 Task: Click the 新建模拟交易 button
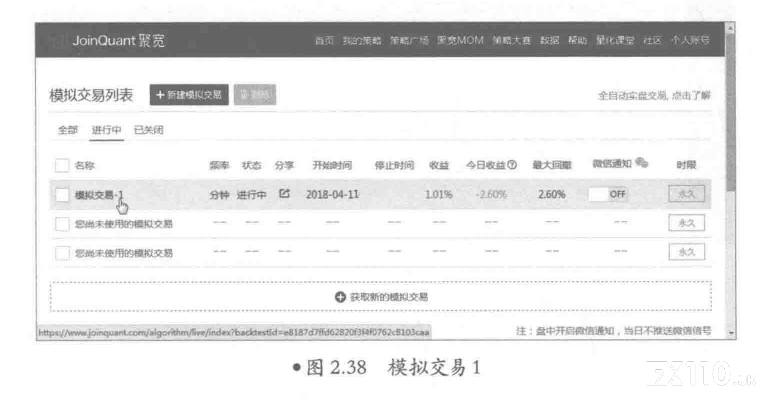(x=189, y=95)
